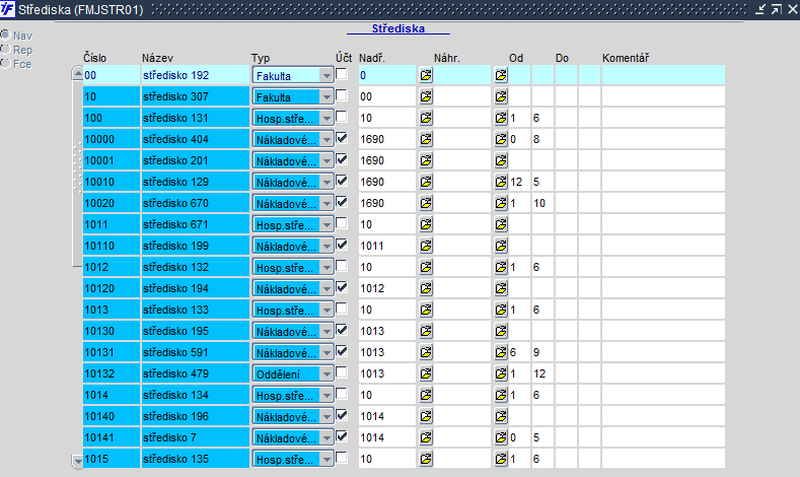Click Název cell středisko 195
Viewport: 800px width, 477px height.
195,331
